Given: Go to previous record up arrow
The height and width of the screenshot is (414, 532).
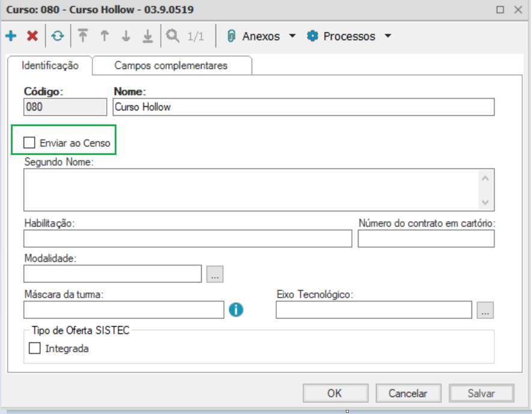Looking at the screenshot, I should coord(104,35).
